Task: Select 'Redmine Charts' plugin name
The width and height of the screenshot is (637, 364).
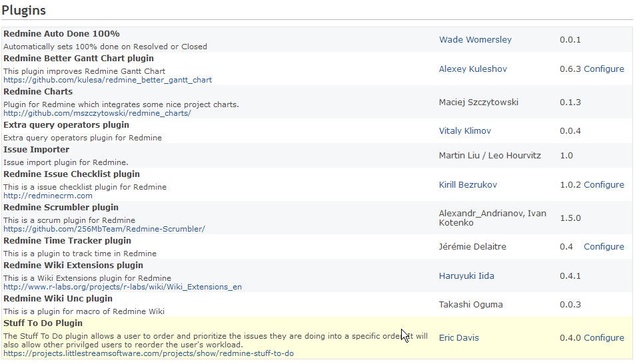Action: pos(38,92)
